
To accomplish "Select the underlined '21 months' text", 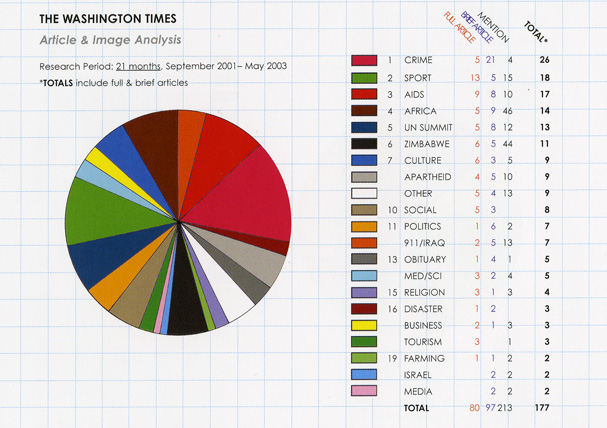I will pos(138,66).
